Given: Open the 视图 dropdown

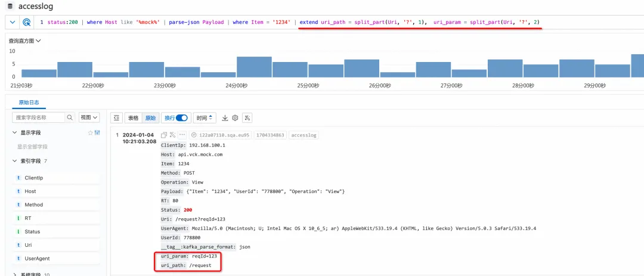Looking at the screenshot, I should [x=89, y=117].
